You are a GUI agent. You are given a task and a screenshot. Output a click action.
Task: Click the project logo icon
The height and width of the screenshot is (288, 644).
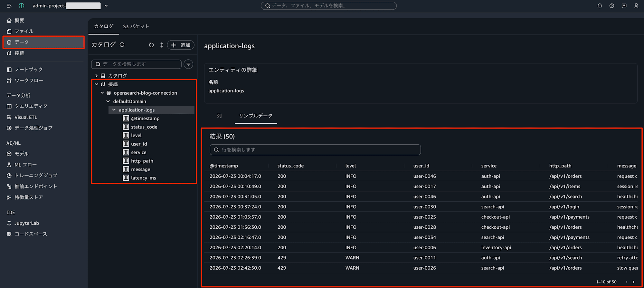click(21, 6)
